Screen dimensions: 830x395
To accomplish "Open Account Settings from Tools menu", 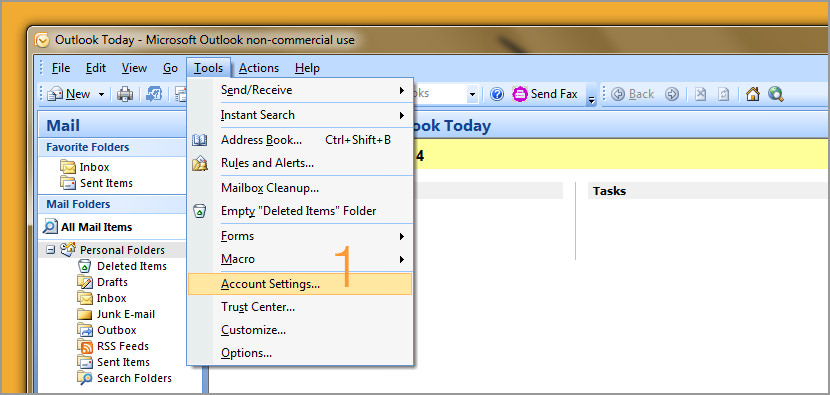I will coord(300,284).
